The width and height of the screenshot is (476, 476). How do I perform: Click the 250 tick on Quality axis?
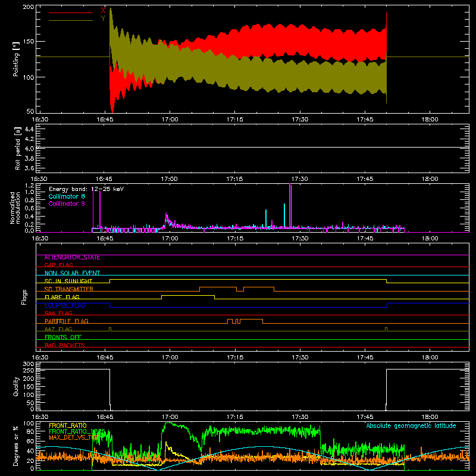29,370
